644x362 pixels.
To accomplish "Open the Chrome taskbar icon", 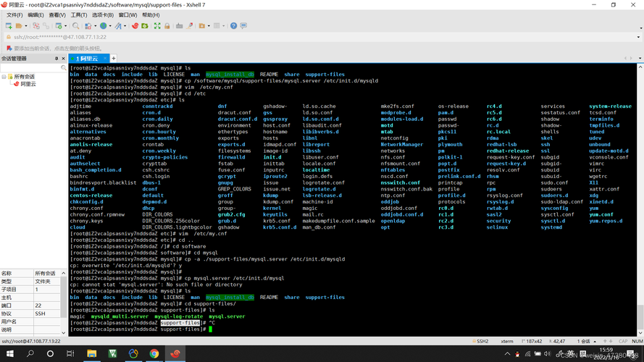I will point(154,353).
